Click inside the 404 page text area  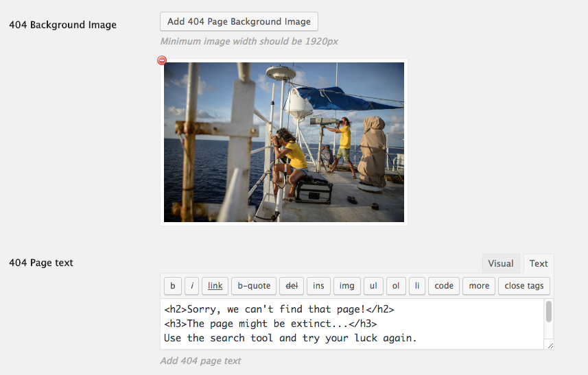(353, 324)
